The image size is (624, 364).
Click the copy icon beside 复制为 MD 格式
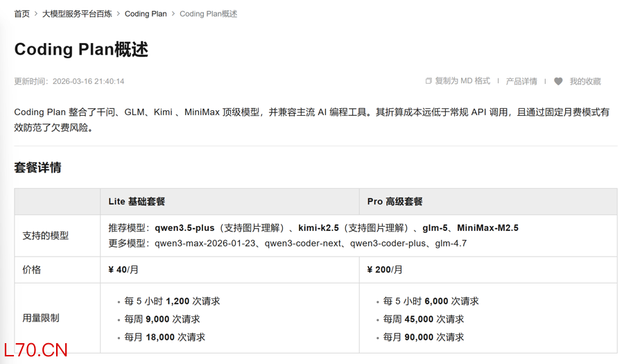(x=428, y=81)
